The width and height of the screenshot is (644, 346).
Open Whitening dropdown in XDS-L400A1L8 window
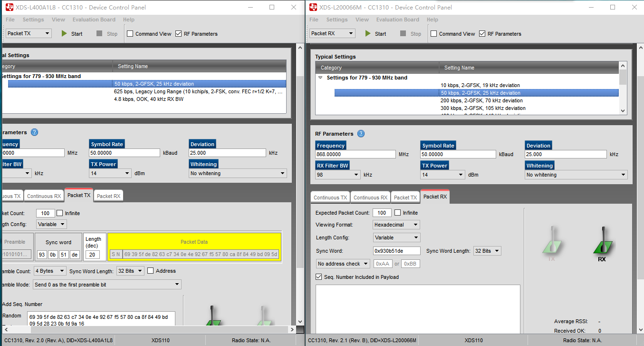(238, 173)
